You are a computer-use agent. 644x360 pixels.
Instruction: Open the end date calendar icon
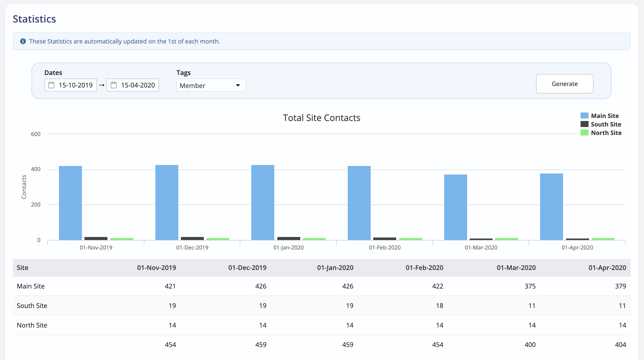coord(114,85)
